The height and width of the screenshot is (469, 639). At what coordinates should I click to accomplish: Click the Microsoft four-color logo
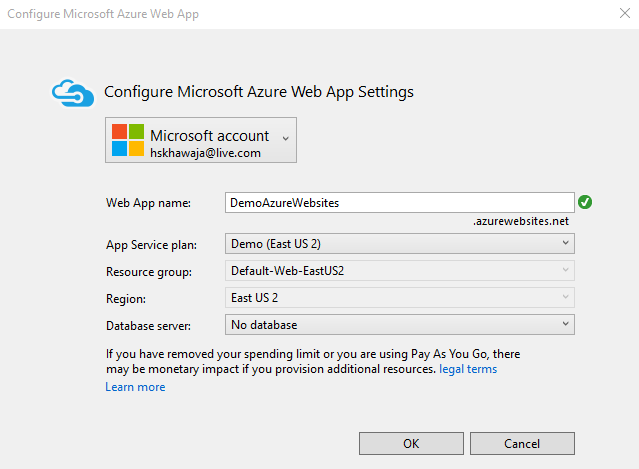pos(128,140)
